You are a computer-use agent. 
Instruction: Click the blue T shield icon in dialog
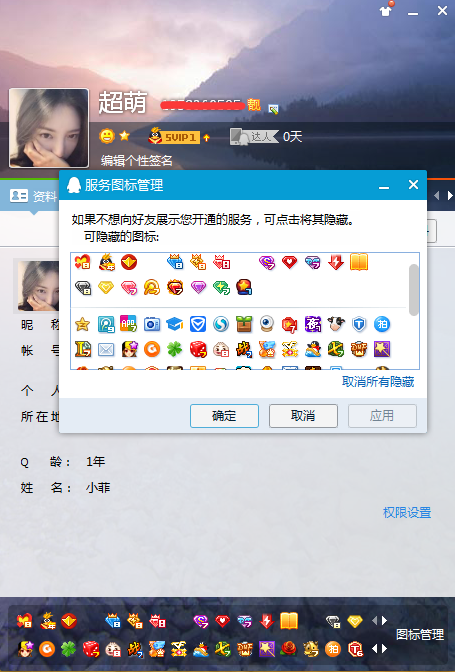click(x=359, y=324)
